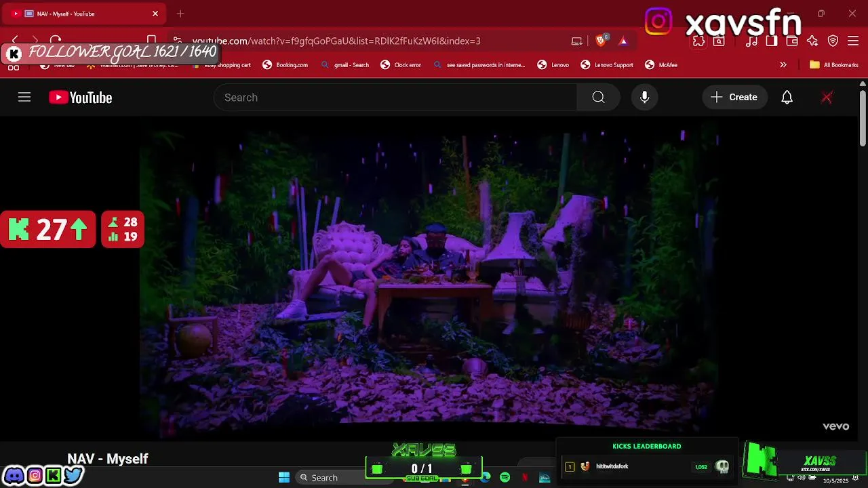Viewport: 868px width, 488px height.
Task: Click the NAV - Myself video title
Action: click(108, 459)
